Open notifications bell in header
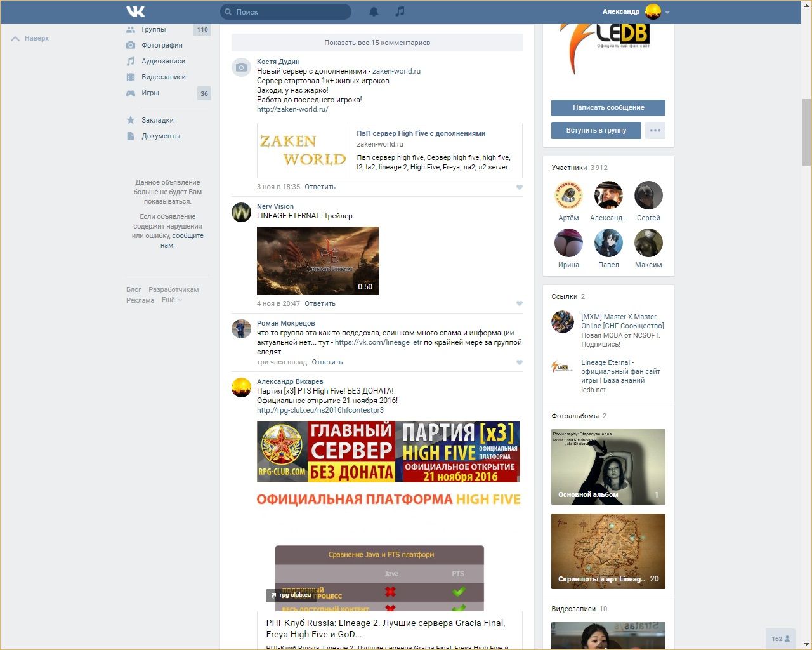 point(374,11)
